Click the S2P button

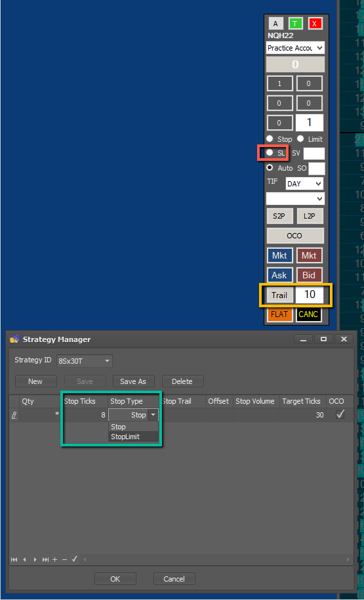tap(279, 216)
